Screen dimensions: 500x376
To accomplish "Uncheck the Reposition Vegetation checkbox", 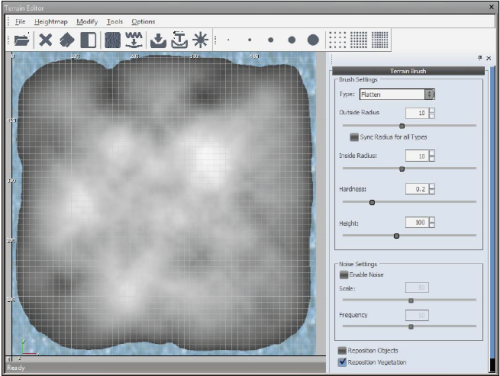I will [x=342, y=362].
